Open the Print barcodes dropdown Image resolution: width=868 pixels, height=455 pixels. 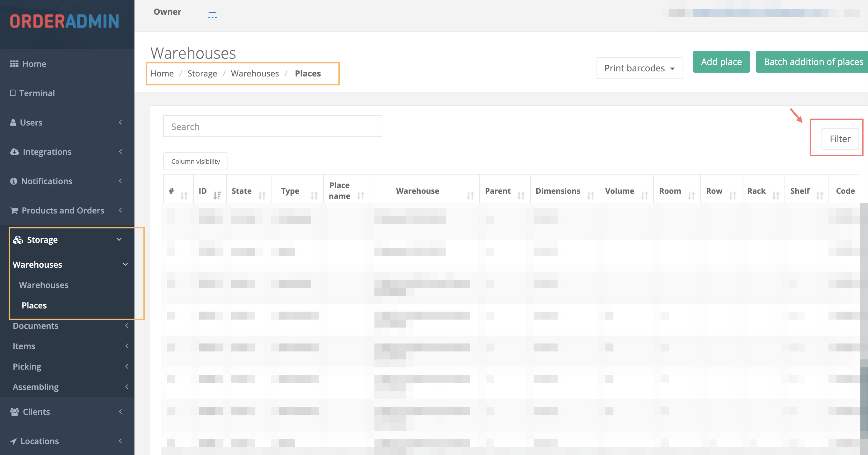tap(639, 68)
